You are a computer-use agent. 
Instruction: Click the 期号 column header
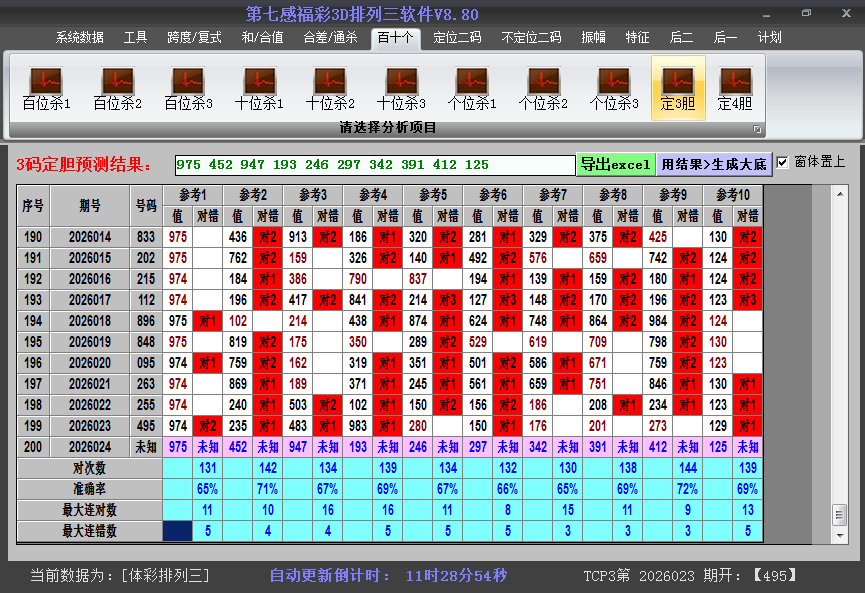pyautogui.click(x=90, y=206)
